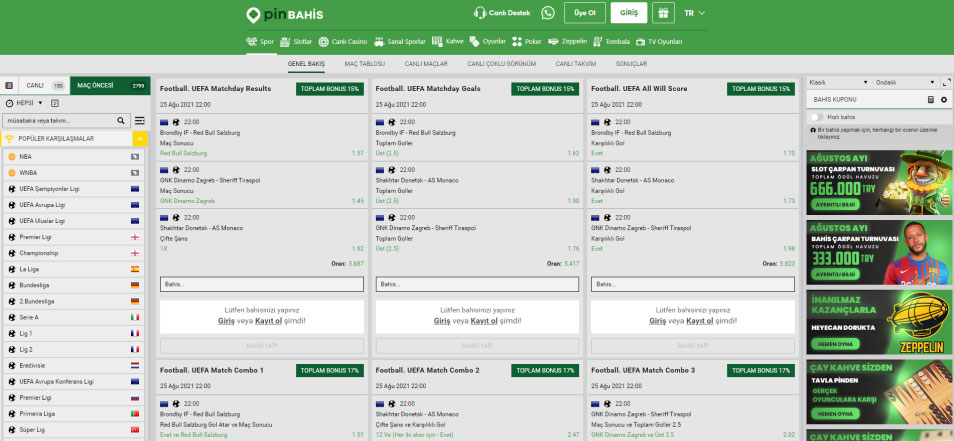Open the TR language dropdown
The image size is (954, 441).
click(694, 13)
